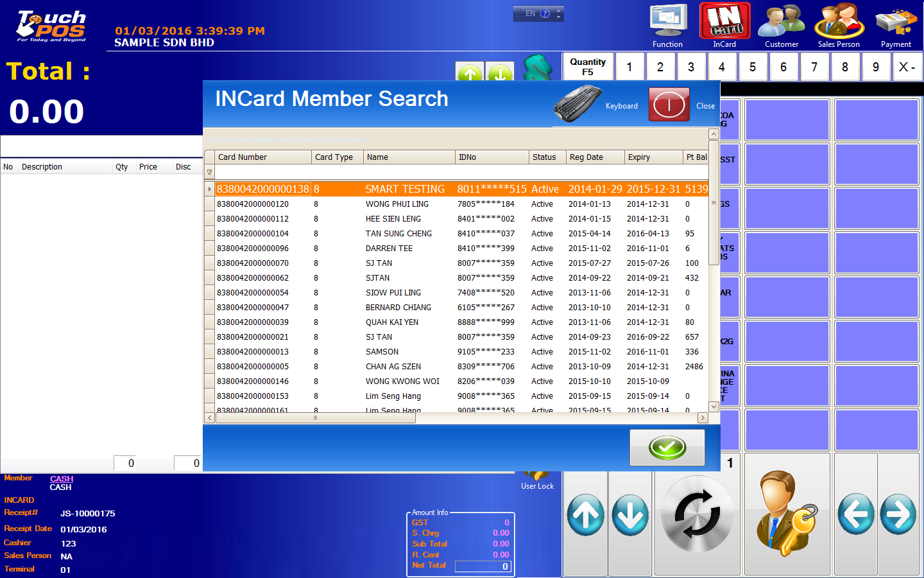Image resolution: width=924 pixels, height=578 pixels.
Task: Select member HEE SIEN LENG
Action: click(393, 219)
